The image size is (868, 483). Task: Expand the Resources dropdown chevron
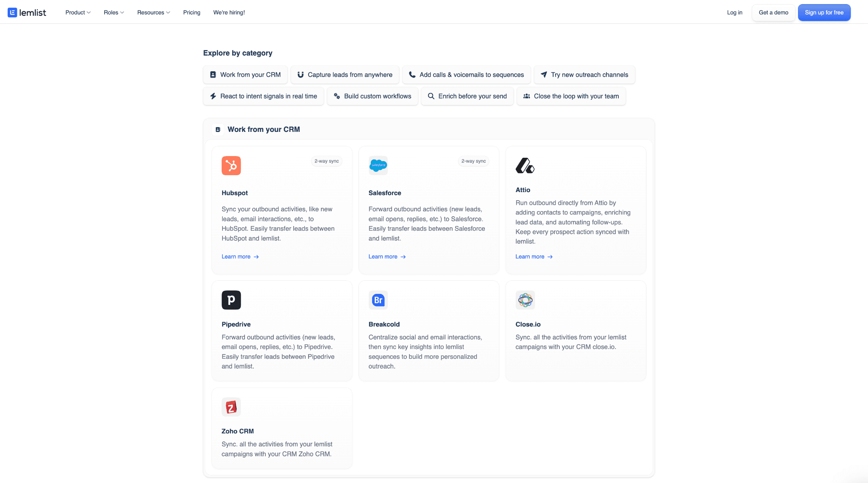pyautogui.click(x=168, y=13)
